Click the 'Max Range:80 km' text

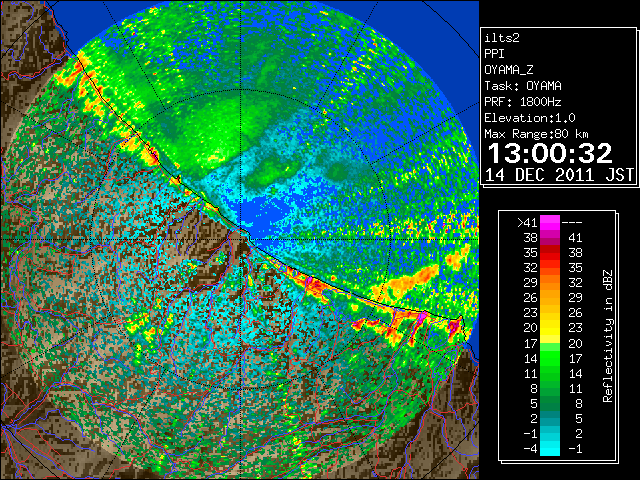(536, 134)
